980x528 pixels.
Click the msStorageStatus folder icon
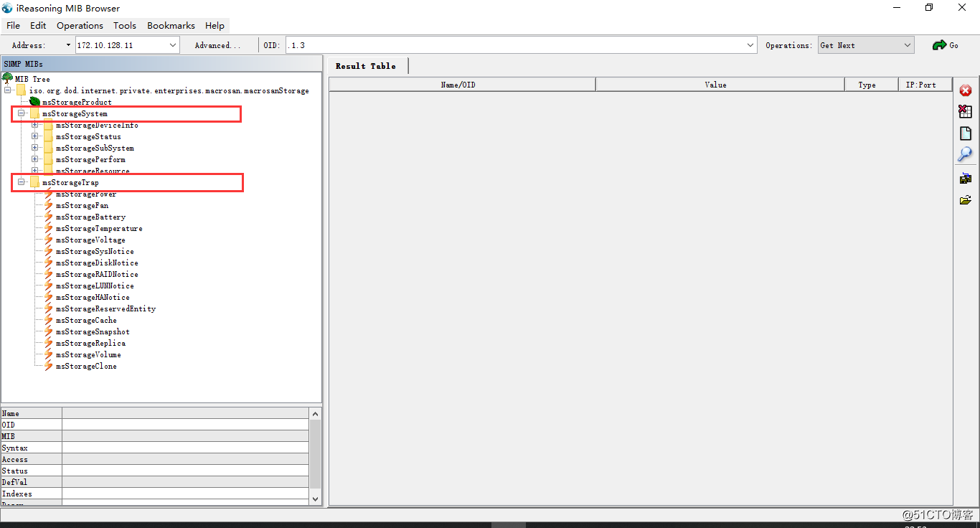coord(48,136)
